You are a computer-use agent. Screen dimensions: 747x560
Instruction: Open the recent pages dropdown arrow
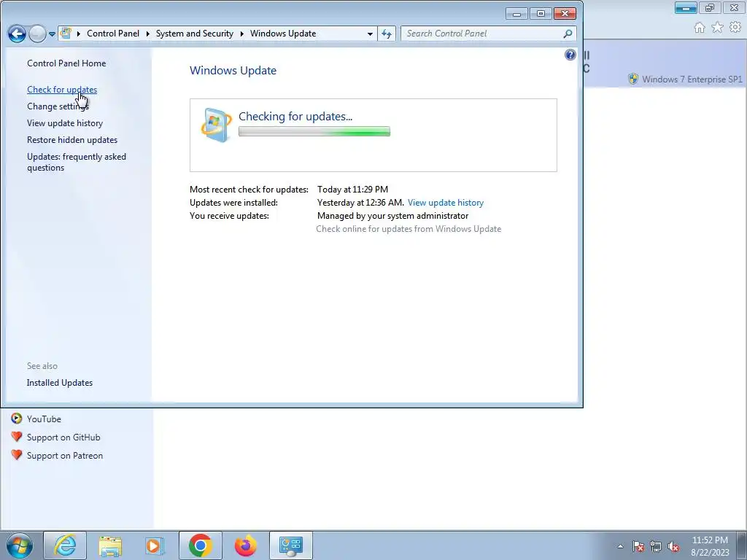[x=52, y=34]
